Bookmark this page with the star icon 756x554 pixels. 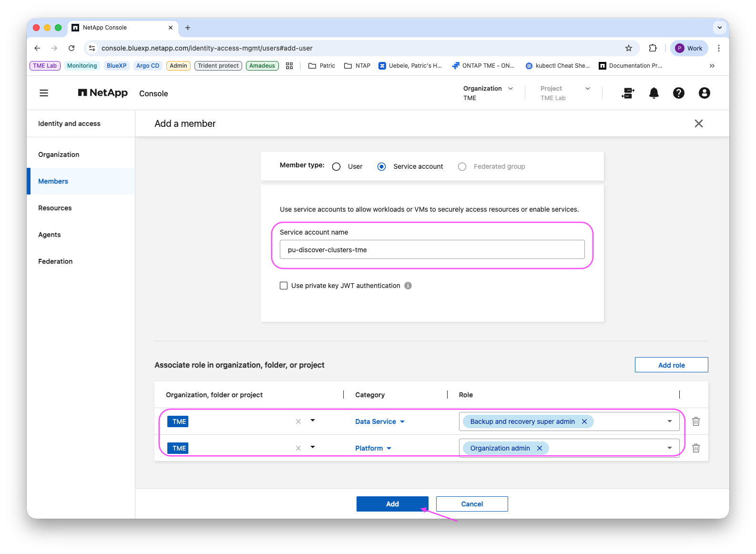629,48
